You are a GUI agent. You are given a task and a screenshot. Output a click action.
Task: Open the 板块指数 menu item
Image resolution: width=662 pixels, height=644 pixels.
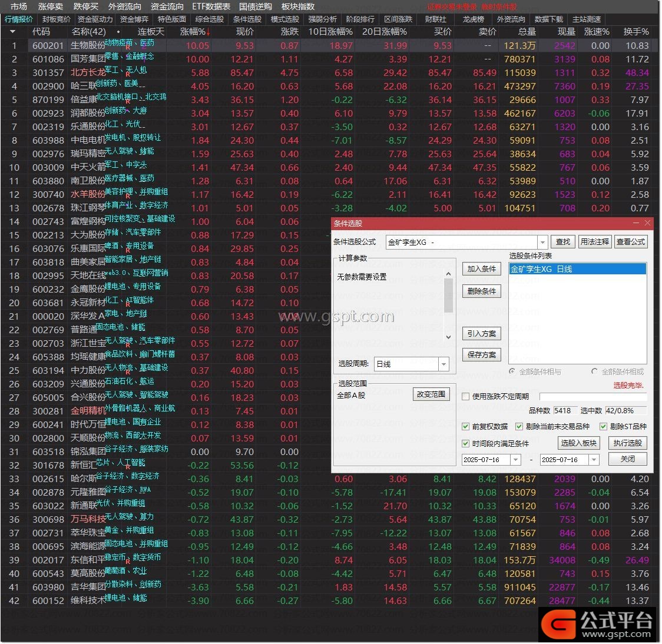pos(297,6)
